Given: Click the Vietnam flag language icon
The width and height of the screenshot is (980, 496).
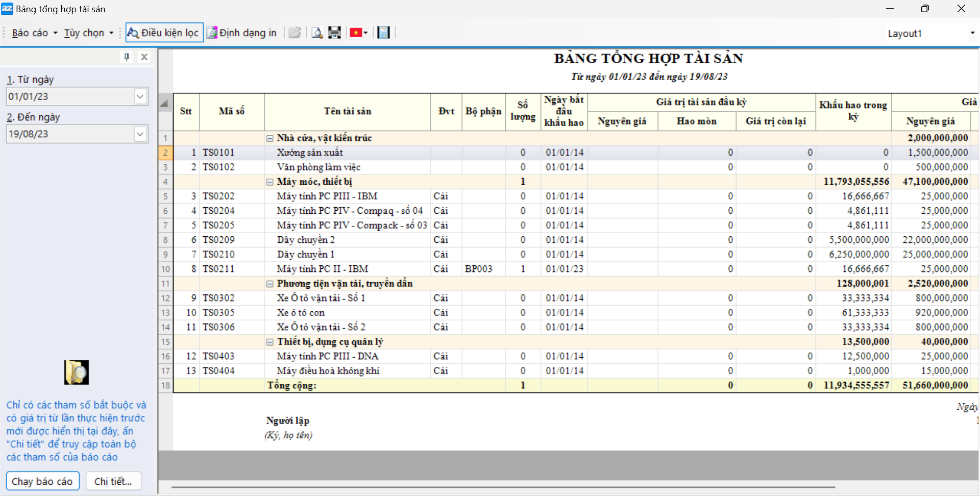Looking at the screenshot, I should (x=356, y=33).
